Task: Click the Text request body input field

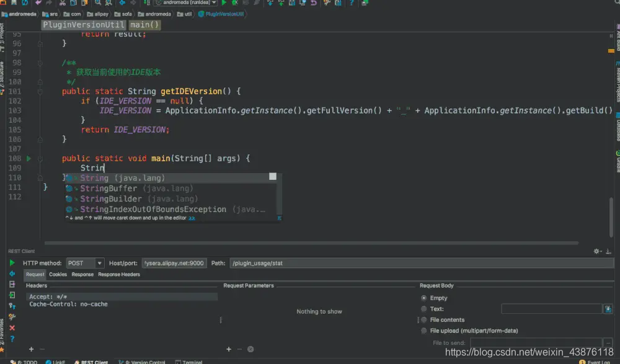Action: (x=552, y=309)
